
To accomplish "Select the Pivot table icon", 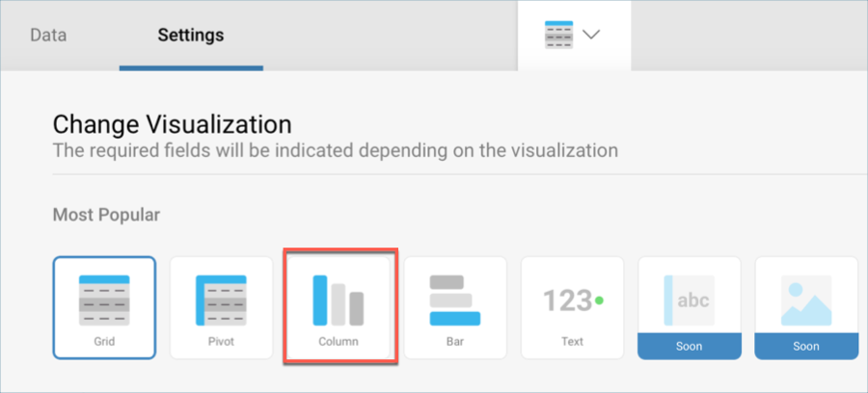I will 221,300.
